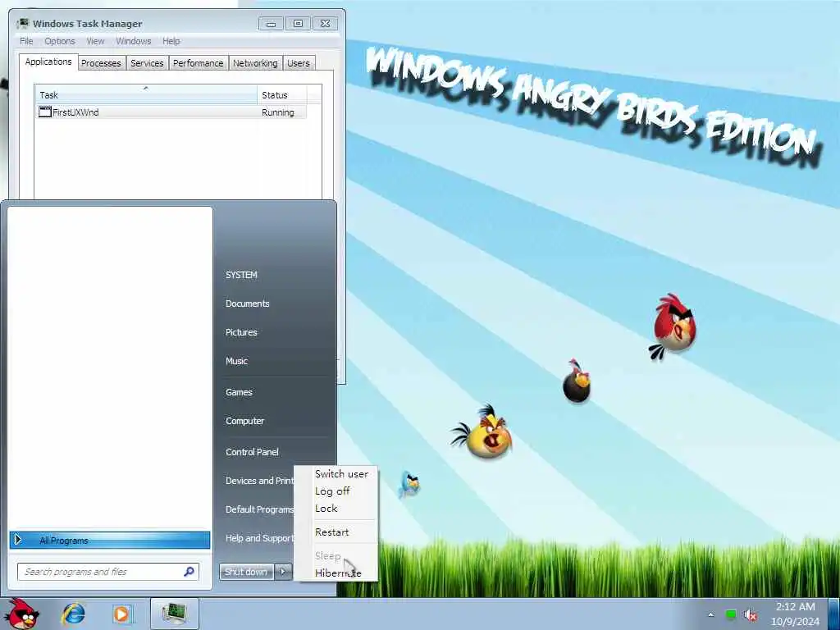Choose Lock in power menu

click(326, 509)
